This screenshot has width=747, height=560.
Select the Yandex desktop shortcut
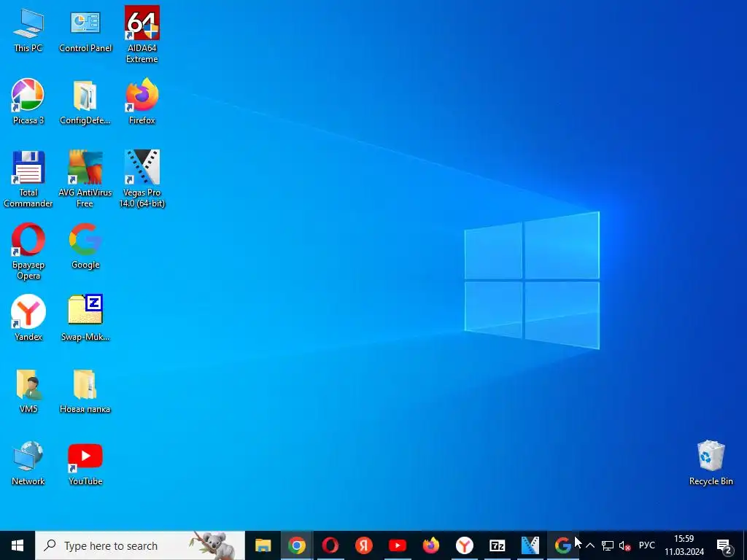[x=28, y=318]
